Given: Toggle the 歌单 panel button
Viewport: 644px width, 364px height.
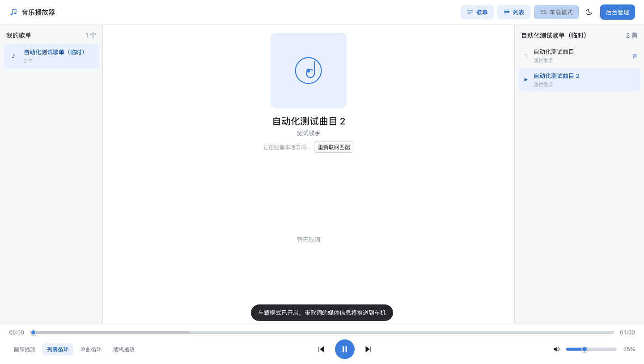Looking at the screenshot, I should point(477,12).
